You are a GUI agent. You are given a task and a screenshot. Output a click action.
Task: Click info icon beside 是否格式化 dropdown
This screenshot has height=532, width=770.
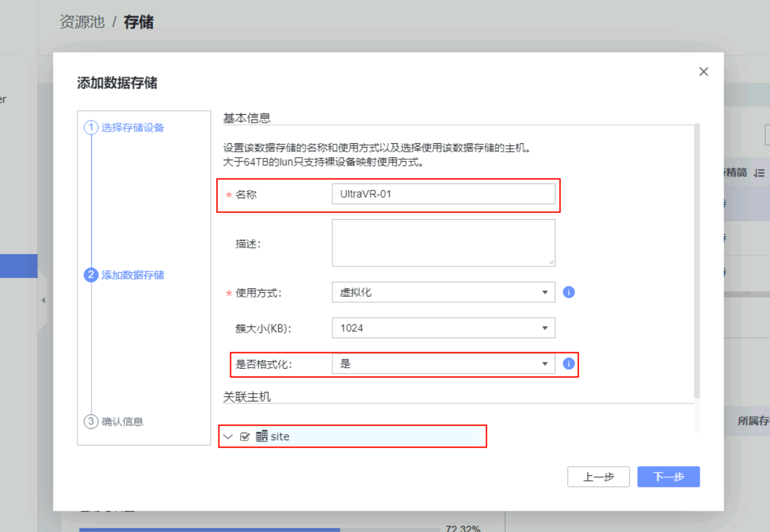[568, 364]
